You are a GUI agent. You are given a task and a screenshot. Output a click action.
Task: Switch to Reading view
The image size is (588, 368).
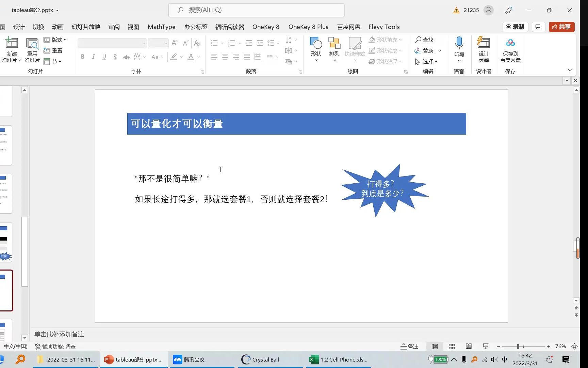point(469,347)
